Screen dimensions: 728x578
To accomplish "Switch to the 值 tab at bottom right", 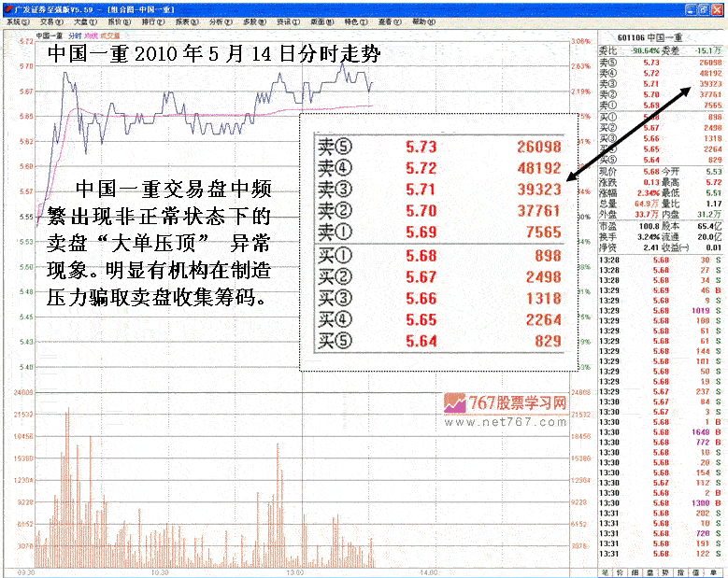I will pos(697,573).
